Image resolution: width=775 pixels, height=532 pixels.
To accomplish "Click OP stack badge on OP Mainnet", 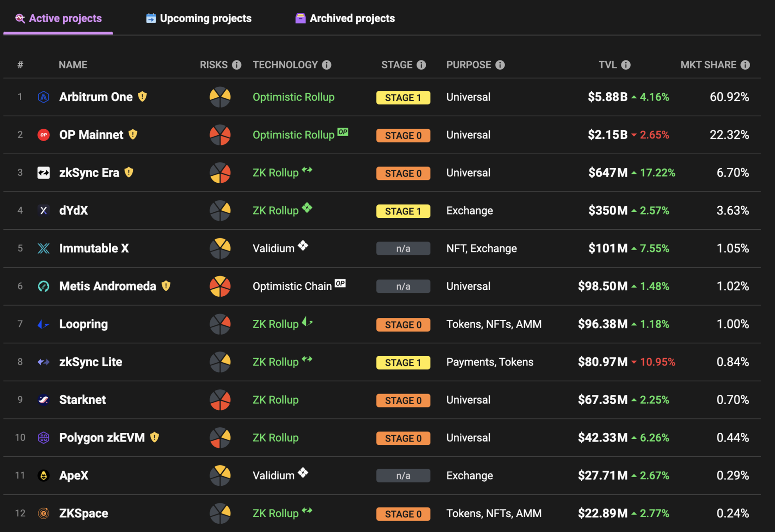I will (343, 132).
